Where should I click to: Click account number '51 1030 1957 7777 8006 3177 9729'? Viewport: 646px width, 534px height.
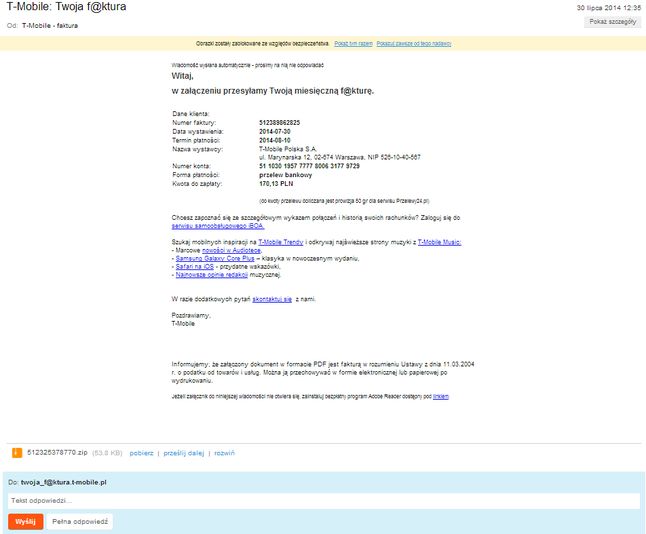pos(309,166)
